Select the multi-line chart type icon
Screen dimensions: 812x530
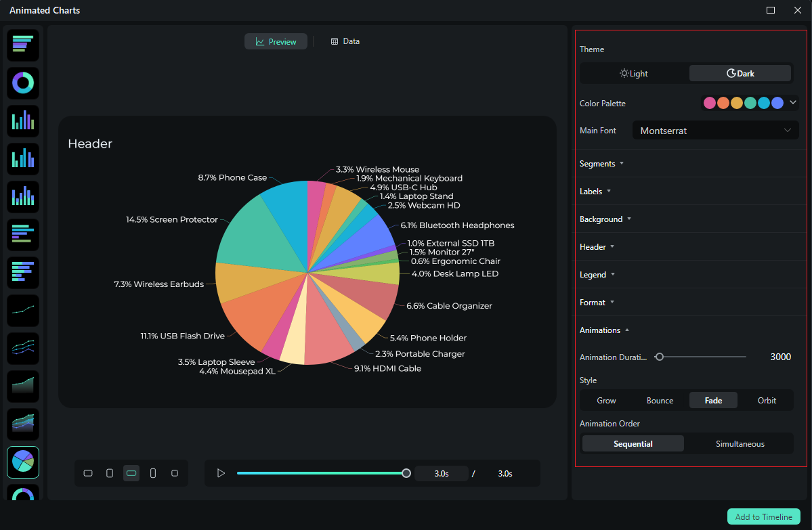tap(22, 348)
